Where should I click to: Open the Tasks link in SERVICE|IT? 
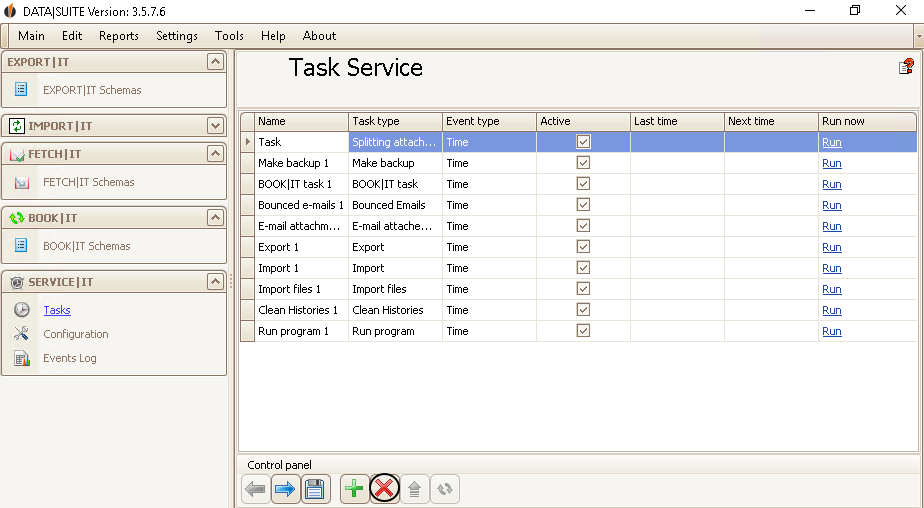coord(57,310)
